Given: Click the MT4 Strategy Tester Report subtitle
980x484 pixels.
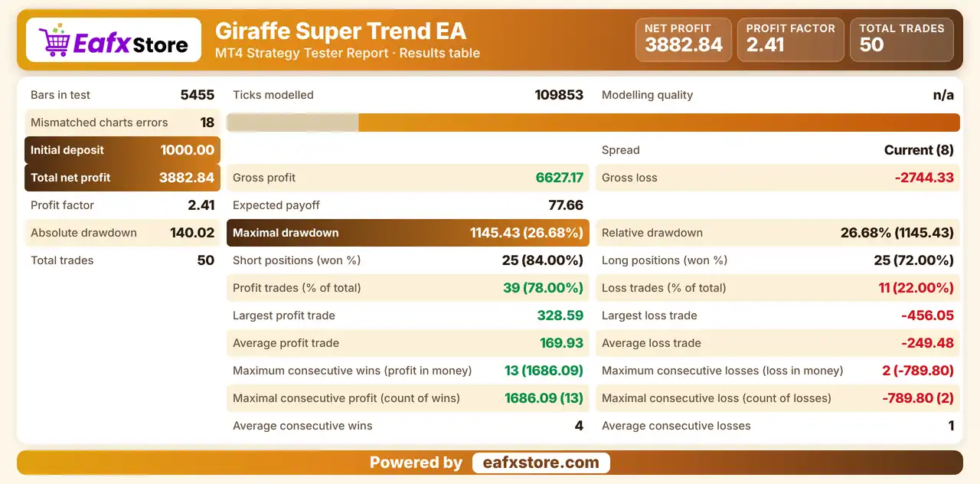Looking at the screenshot, I should pyautogui.click(x=348, y=54).
